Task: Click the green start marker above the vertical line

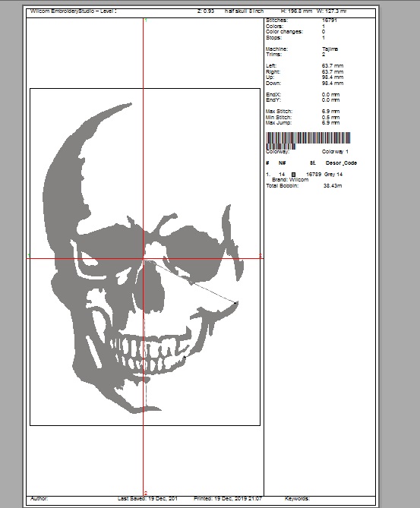Action: tap(146, 21)
